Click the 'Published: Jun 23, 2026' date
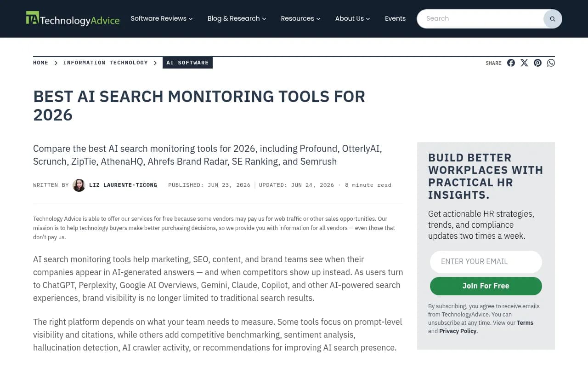Viewport: 588px width, 368px height. coord(209,185)
